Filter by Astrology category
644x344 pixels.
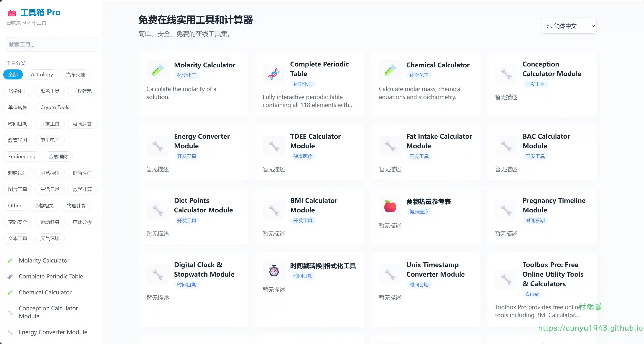pos(42,75)
